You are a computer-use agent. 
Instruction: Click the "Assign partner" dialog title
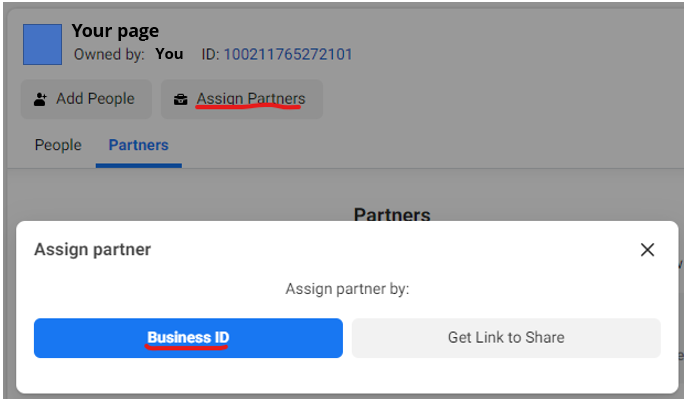[93, 249]
